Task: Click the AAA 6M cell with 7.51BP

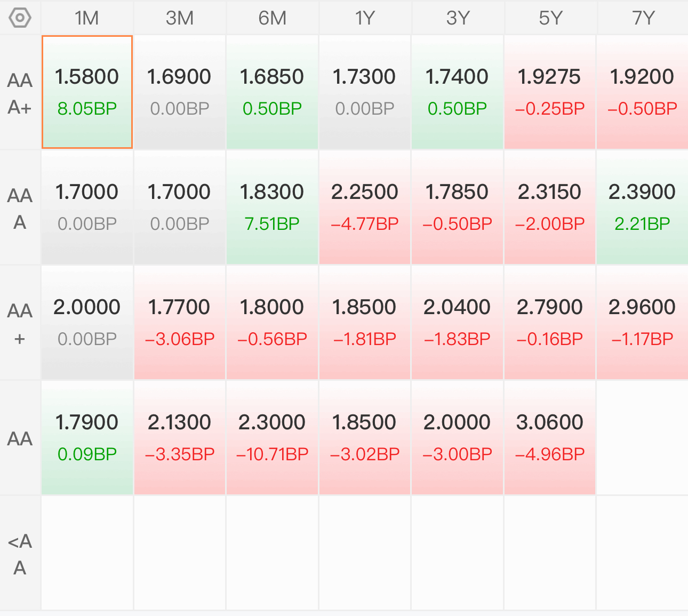Action: [x=273, y=207]
